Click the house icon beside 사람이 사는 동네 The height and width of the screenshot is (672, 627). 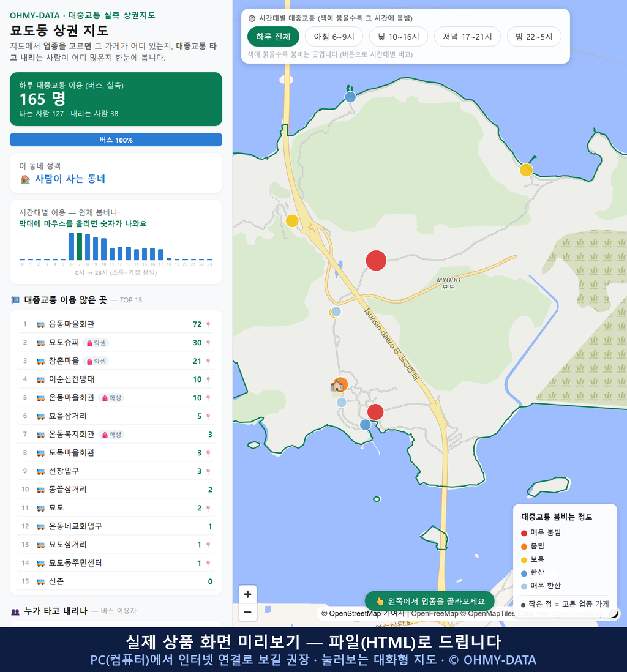coord(25,179)
